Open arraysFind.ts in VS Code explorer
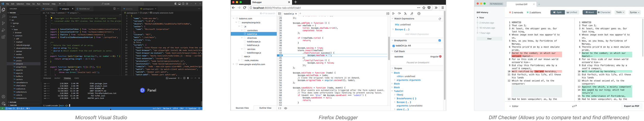Screen dimensions: 644x121 [x=21, y=67]
